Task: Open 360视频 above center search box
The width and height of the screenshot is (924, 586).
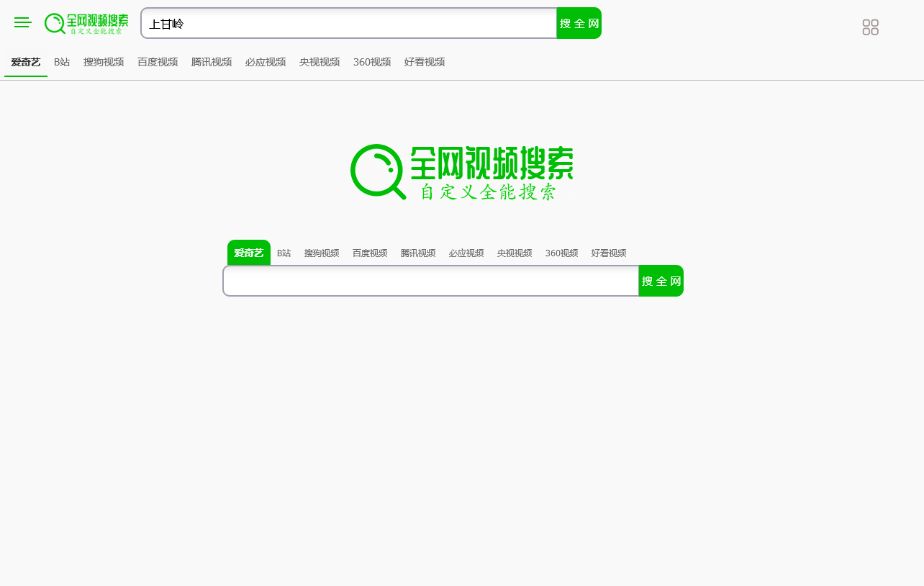Action: [562, 253]
